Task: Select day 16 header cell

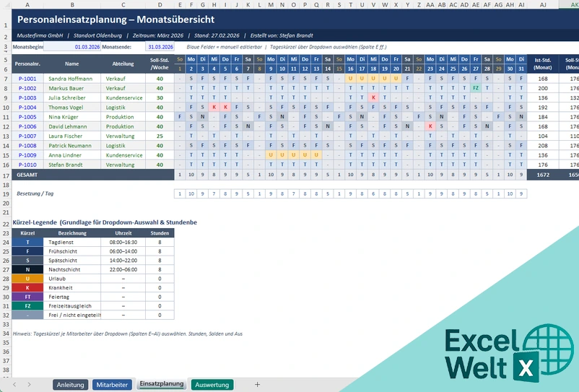Action: 350,69
